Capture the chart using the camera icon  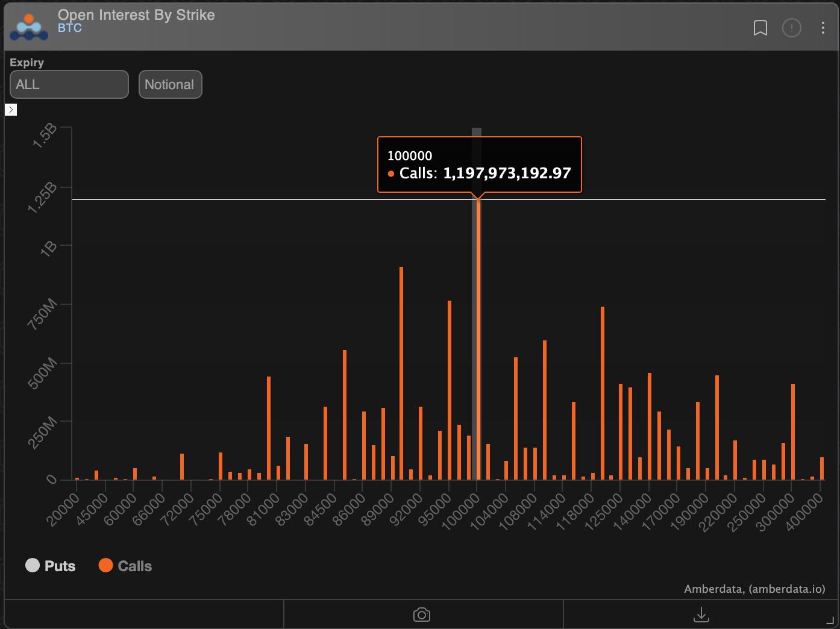click(x=422, y=615)
